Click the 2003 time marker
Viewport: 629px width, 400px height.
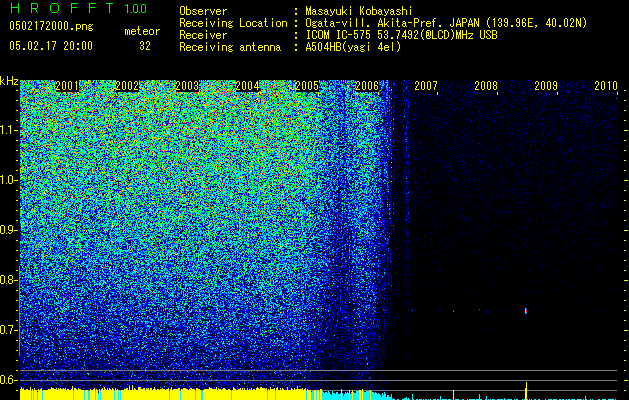coord(187,86)
